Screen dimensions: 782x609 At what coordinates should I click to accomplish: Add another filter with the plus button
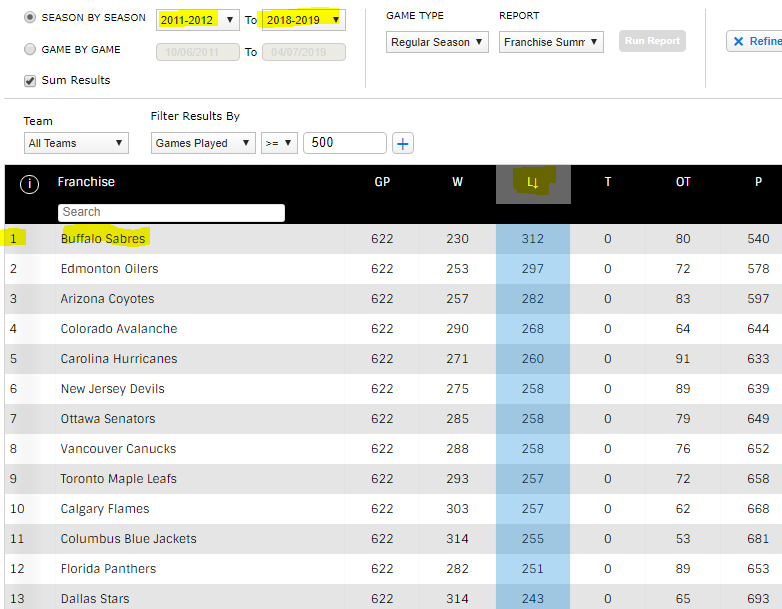click(403, 144)
